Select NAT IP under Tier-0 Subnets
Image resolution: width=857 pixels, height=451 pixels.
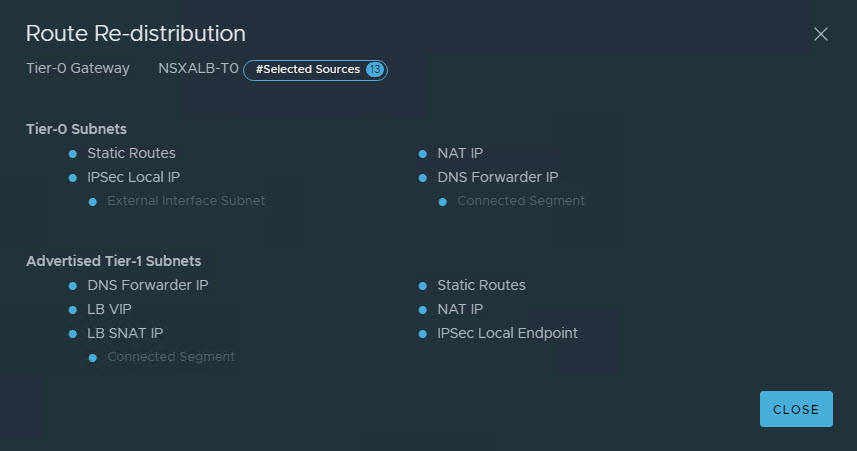point(460,153)
